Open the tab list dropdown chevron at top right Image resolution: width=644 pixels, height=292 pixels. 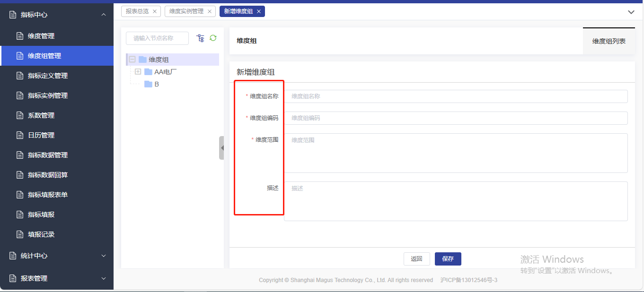pos(631,12)
